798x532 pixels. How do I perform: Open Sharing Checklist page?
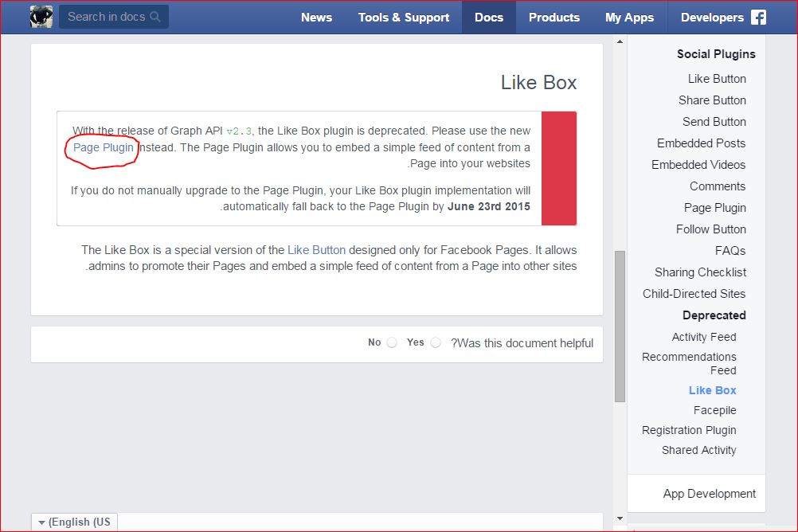(700, 272)
